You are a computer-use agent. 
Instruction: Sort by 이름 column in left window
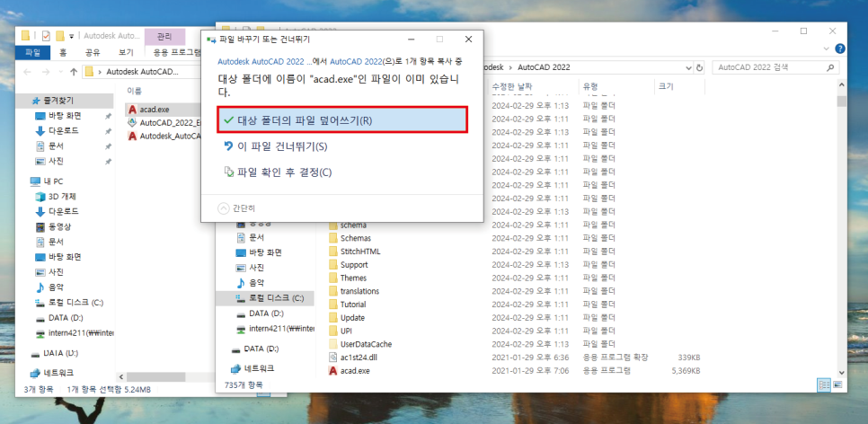pyautogui.click(x=134, y=90)
